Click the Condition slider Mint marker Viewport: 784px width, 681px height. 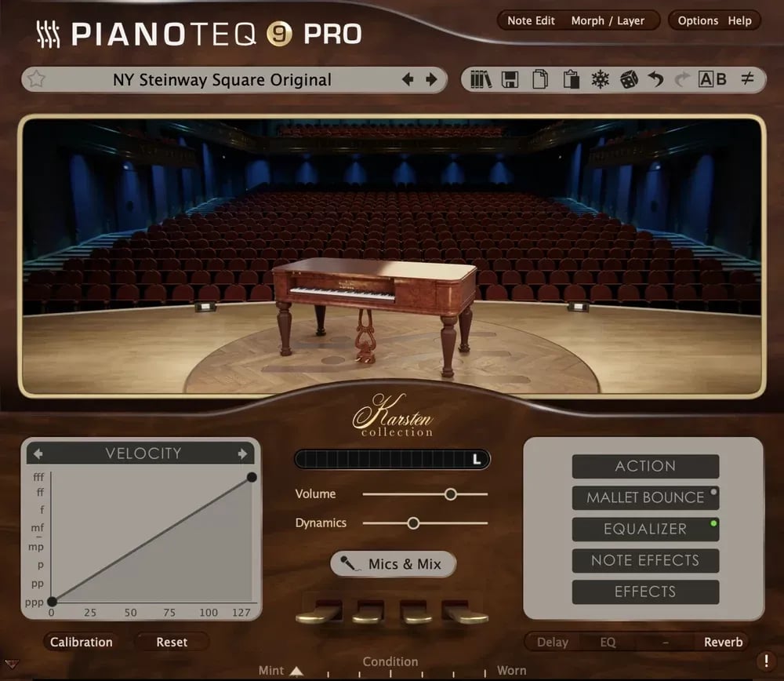296,671
